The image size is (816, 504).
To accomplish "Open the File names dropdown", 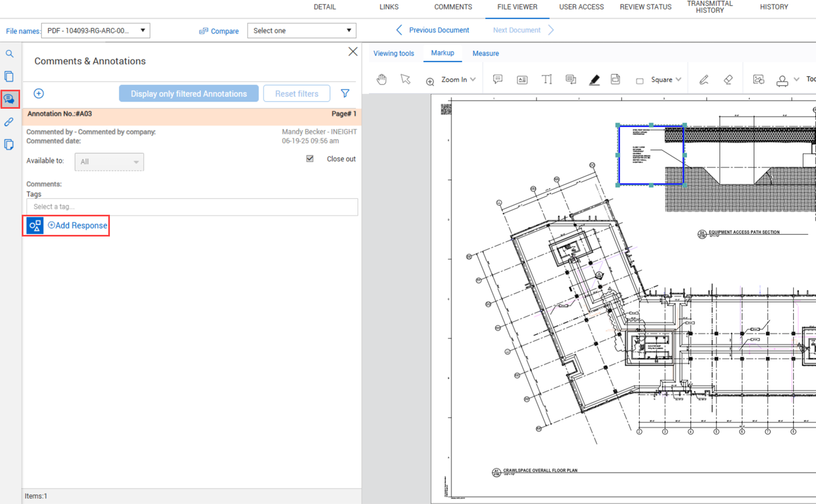I will click(96, 30).
